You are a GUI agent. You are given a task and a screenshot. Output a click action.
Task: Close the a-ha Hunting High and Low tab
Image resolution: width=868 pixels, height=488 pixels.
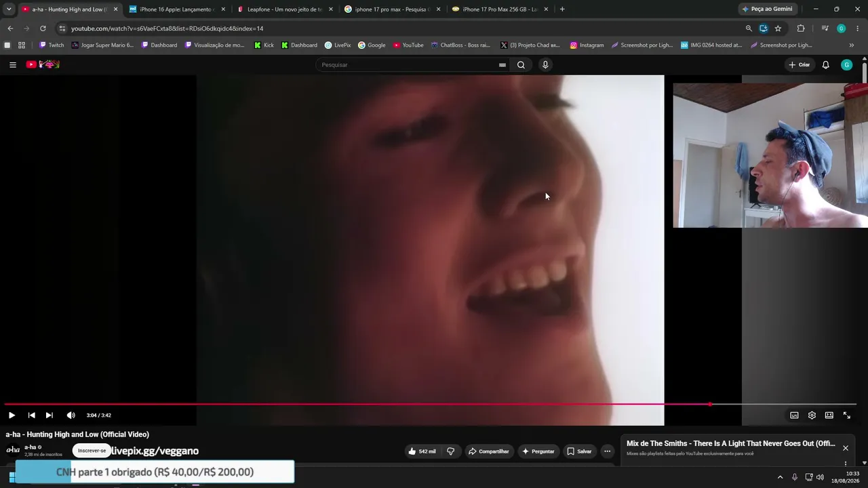(115, 9)
